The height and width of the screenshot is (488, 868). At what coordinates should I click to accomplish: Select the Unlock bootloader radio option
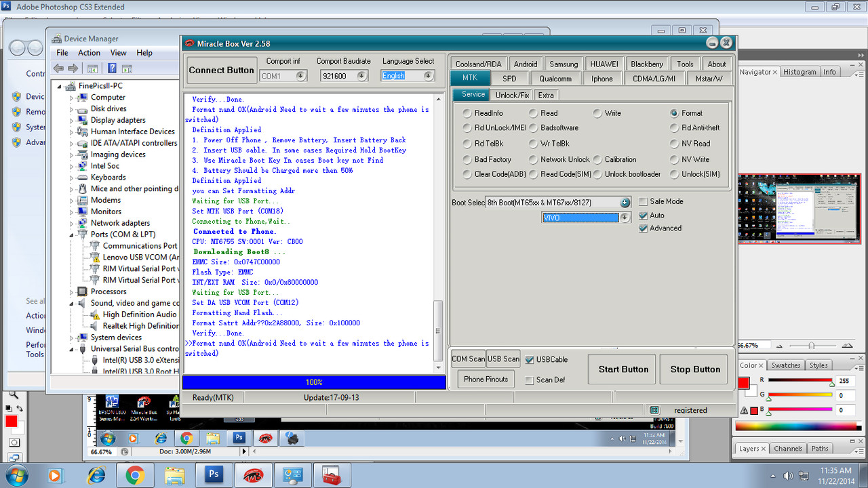(627, 174)
